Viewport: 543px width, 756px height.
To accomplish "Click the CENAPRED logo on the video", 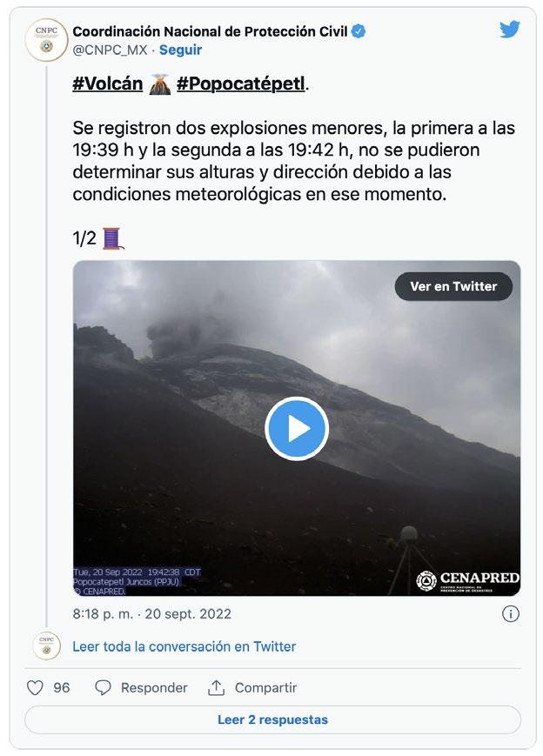I will pos(467,580).
